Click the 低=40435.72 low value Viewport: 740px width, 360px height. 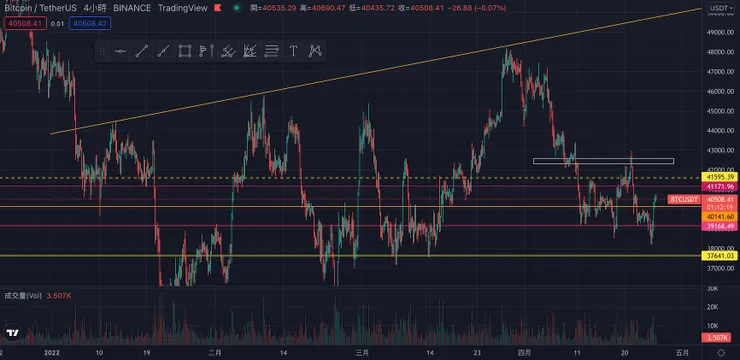click(372, 8)
